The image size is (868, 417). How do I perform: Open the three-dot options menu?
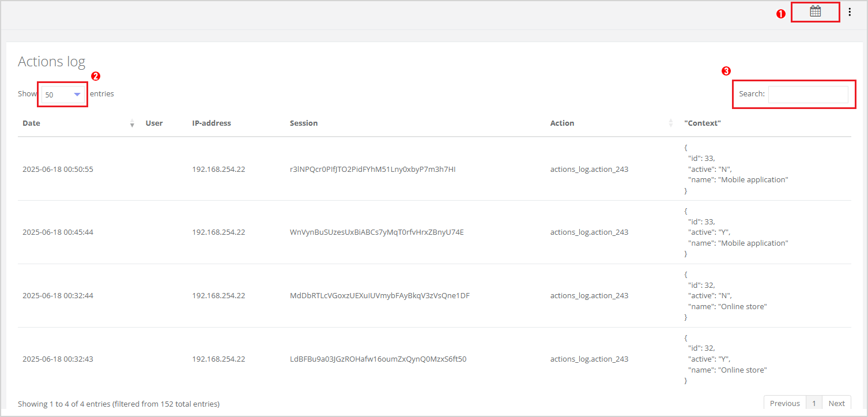click(x=850, y=12)
